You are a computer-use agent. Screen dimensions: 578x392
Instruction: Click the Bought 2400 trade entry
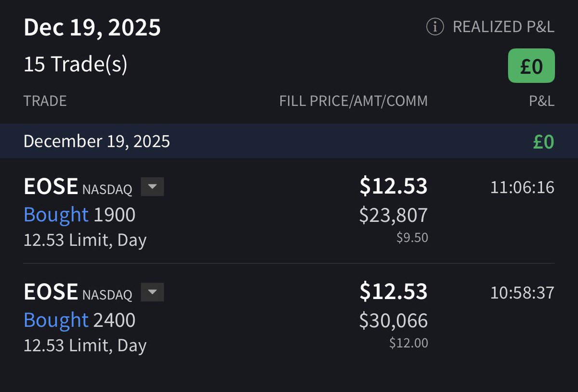pyautogui.click(x=79, y=320)
